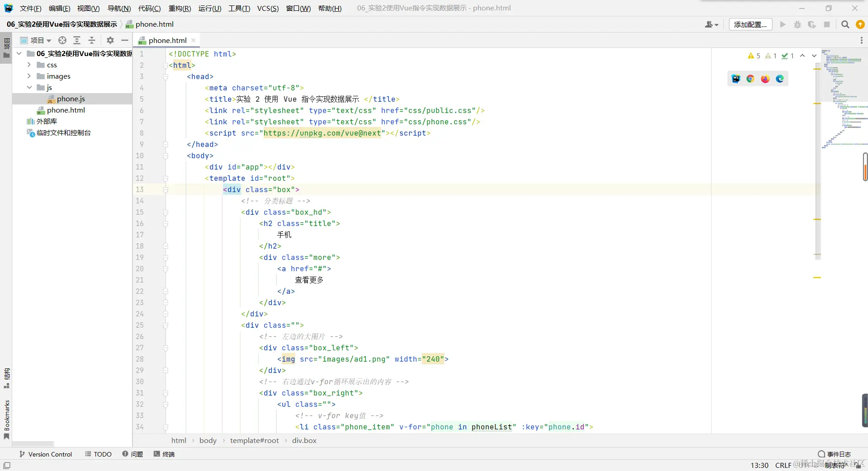
Task: Fold the head tag at line 3
Action: click(165, 77)
